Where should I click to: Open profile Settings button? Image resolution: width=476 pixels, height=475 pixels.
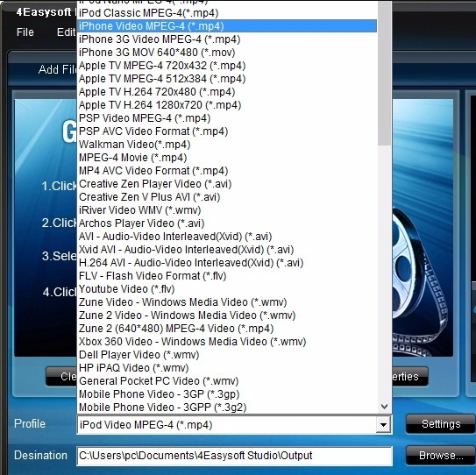coord(440,424)
